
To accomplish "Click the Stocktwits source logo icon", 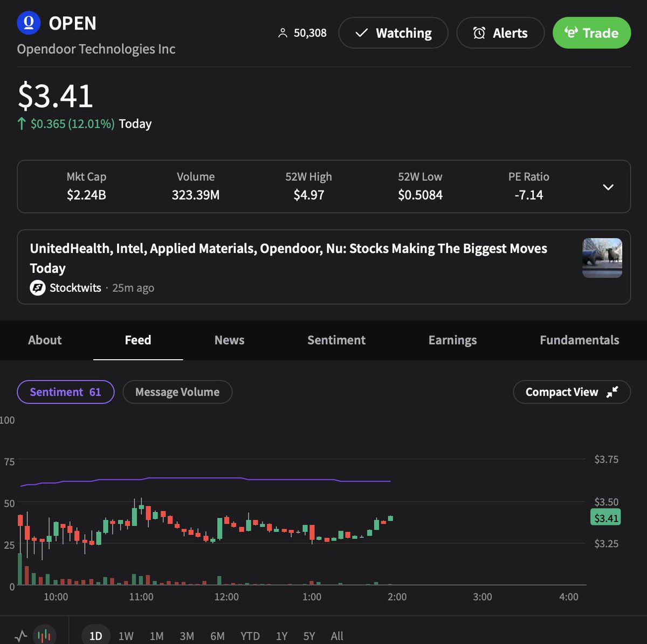I will click(37, 288).
